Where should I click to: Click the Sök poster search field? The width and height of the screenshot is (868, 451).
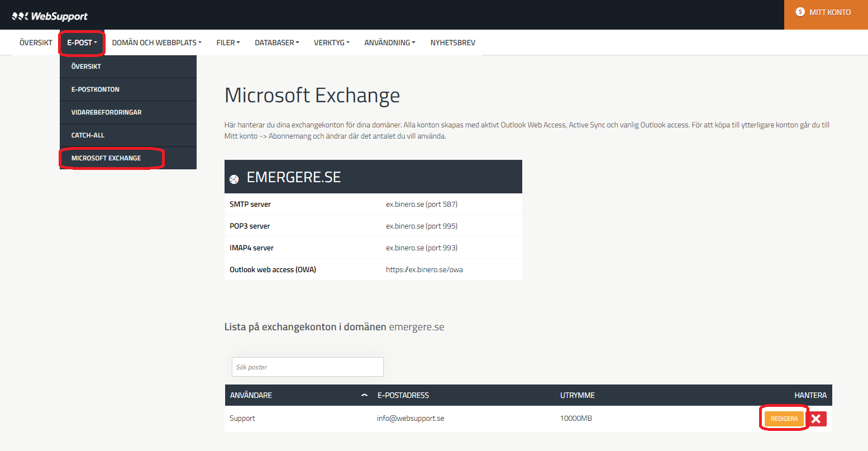(308, 367)
